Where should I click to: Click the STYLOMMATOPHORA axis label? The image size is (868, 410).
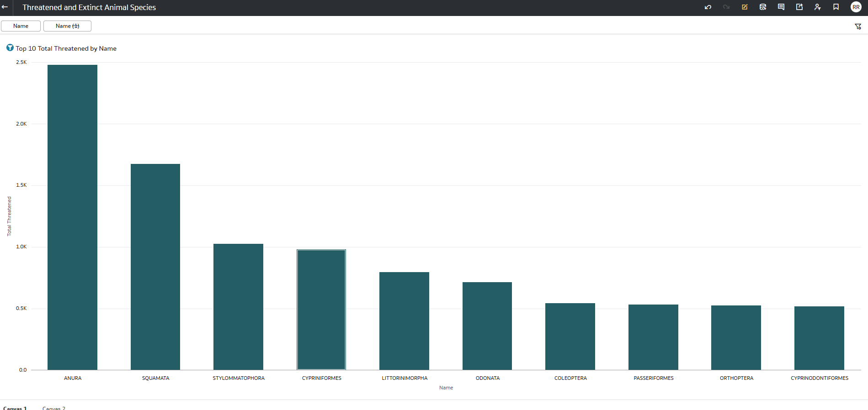coord(239,378)
